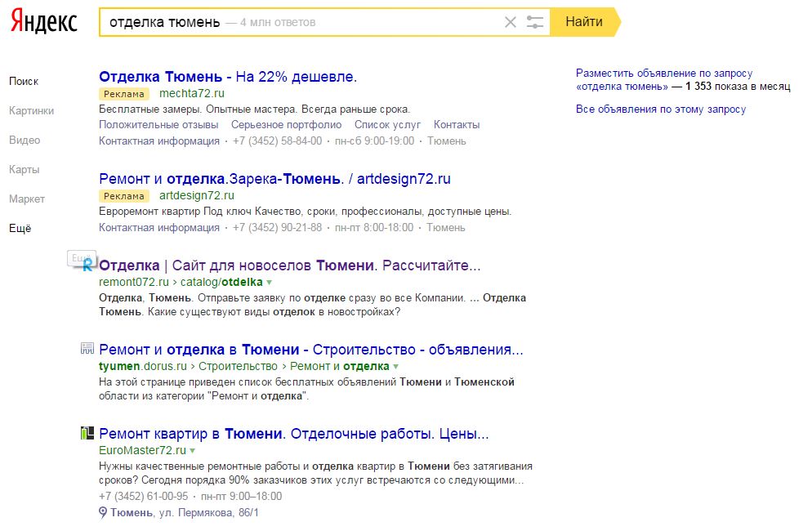Open the tyumen.dorus.ru domain link

click(x=142, y=366)
